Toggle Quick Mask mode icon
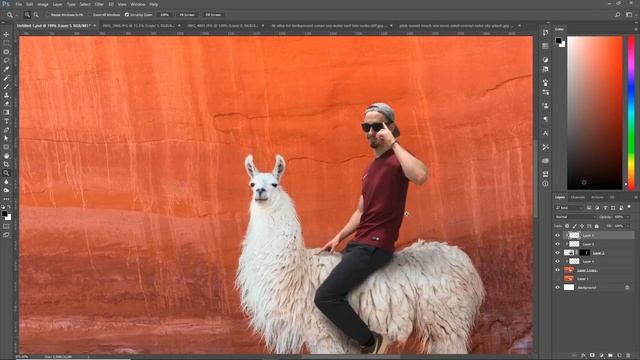 tap(6, 226)
